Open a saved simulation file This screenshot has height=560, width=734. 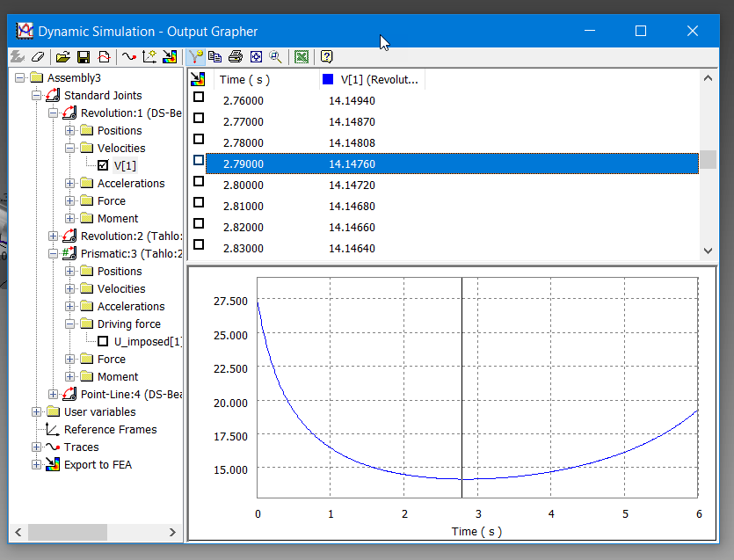(x=62, y=56)
